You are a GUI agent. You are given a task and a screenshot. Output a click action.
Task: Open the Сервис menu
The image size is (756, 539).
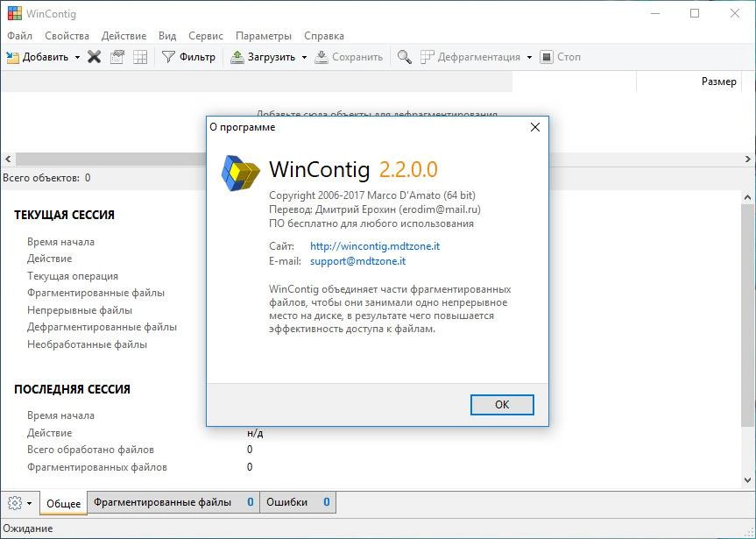point(206,36)
